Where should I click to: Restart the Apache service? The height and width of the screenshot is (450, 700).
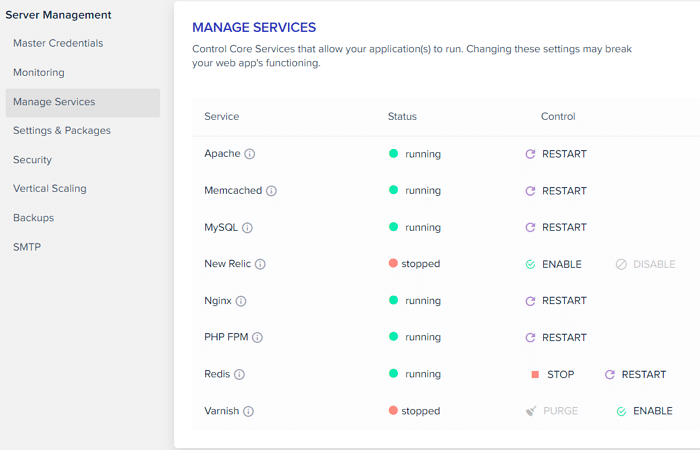pos(556,154)
